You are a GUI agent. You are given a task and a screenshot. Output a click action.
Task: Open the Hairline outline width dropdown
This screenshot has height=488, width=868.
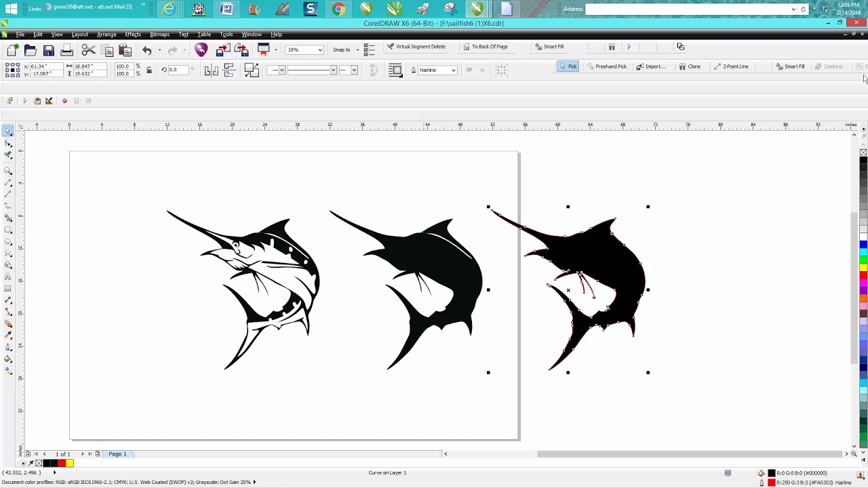453,70
